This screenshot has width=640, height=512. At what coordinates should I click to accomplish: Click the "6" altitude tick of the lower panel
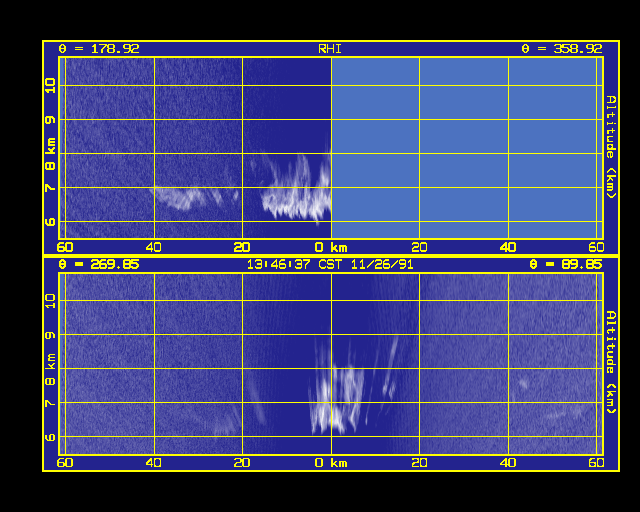(50, 438)
